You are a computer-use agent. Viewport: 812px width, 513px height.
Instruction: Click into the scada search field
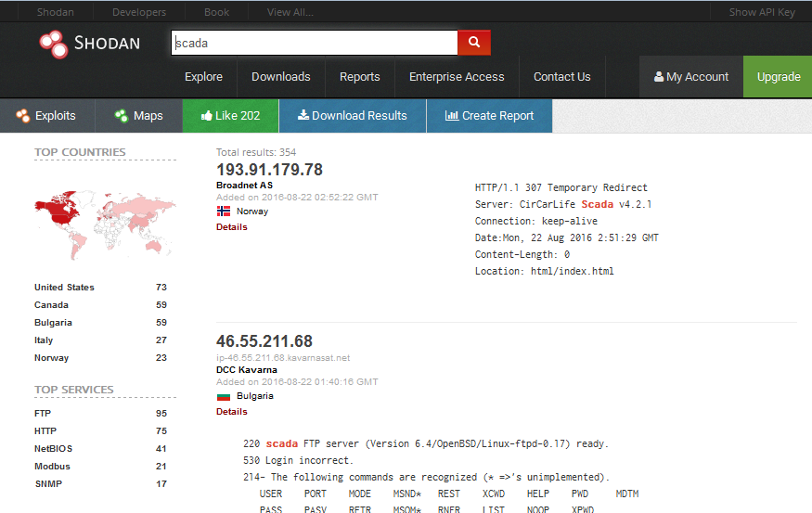click(315, 43)
